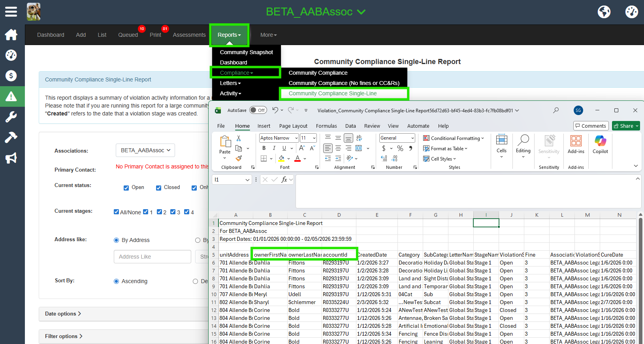Screen dimensions: 644x344
Task: Open the BETA_AABAssoc associations dropdown
Action: point(145,150)
